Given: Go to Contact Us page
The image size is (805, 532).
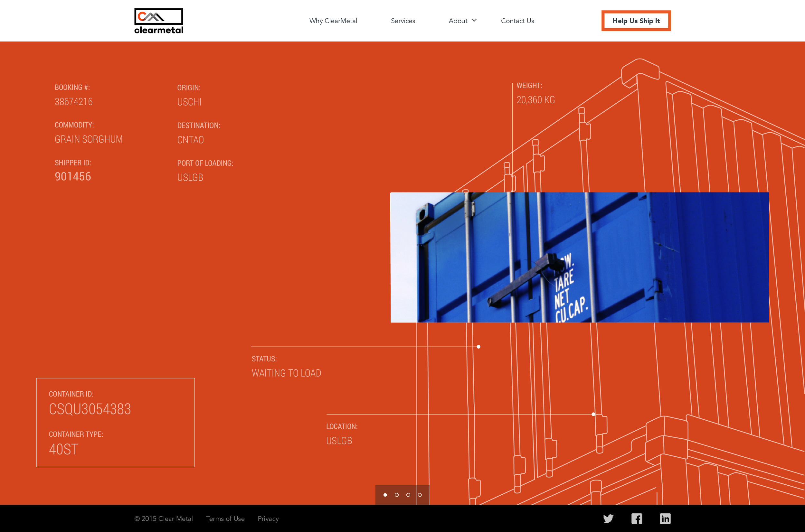Looking at the screenshot, I should (517, 21).
